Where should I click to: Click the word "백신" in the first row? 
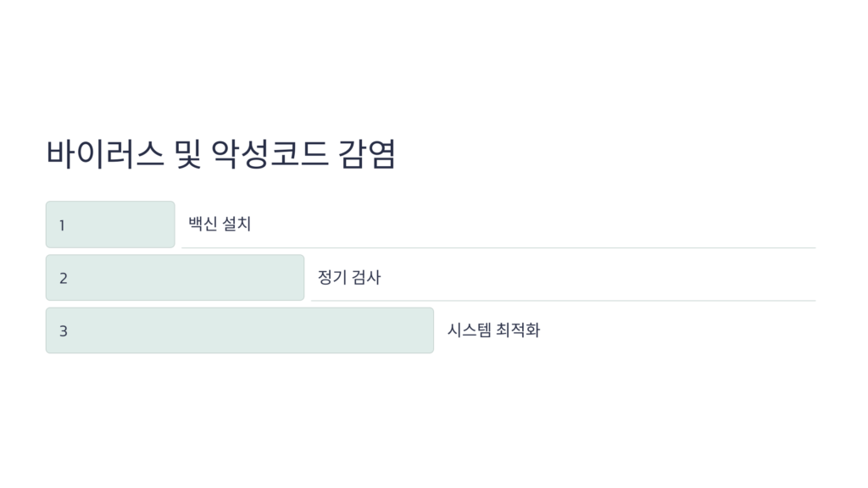coord(202,224)
